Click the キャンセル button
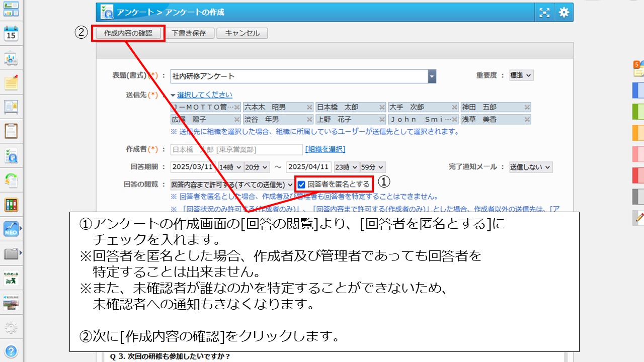 (x=242, y=33)
